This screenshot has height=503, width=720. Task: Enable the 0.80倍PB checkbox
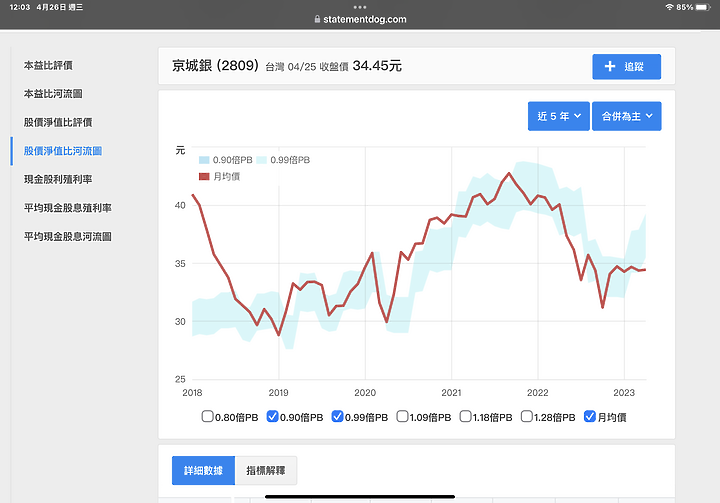coord(208,416)
